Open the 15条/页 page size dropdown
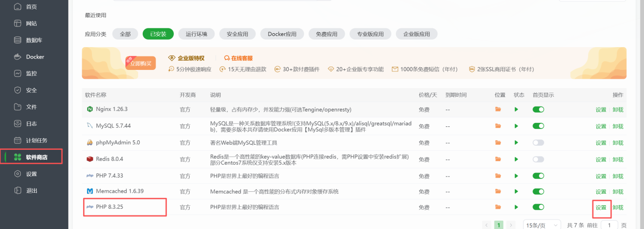 point(541,225)
